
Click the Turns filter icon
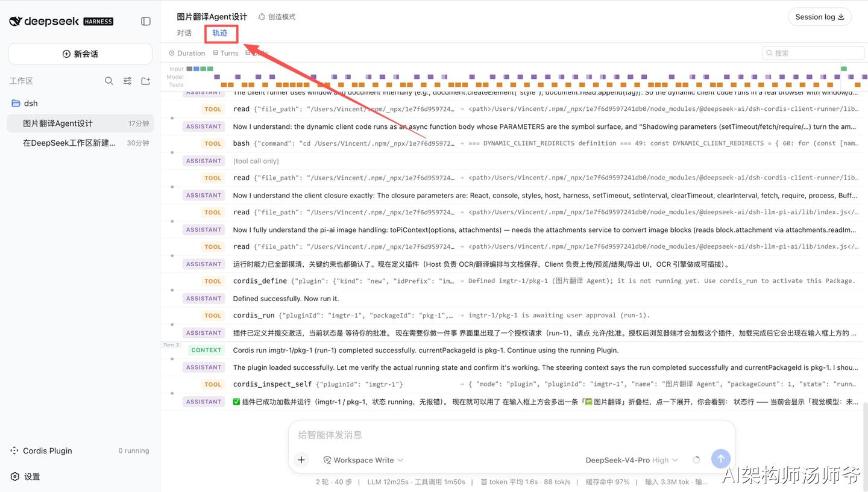pos(215,53)
